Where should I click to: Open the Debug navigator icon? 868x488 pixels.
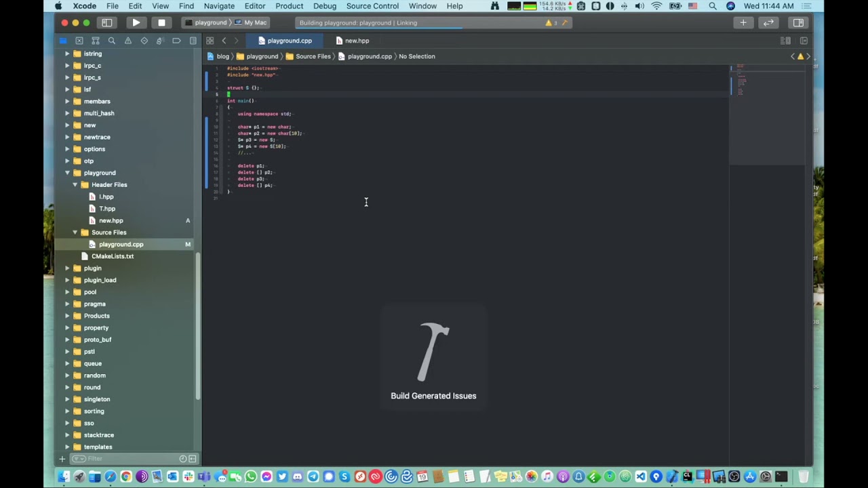(160, 41)
